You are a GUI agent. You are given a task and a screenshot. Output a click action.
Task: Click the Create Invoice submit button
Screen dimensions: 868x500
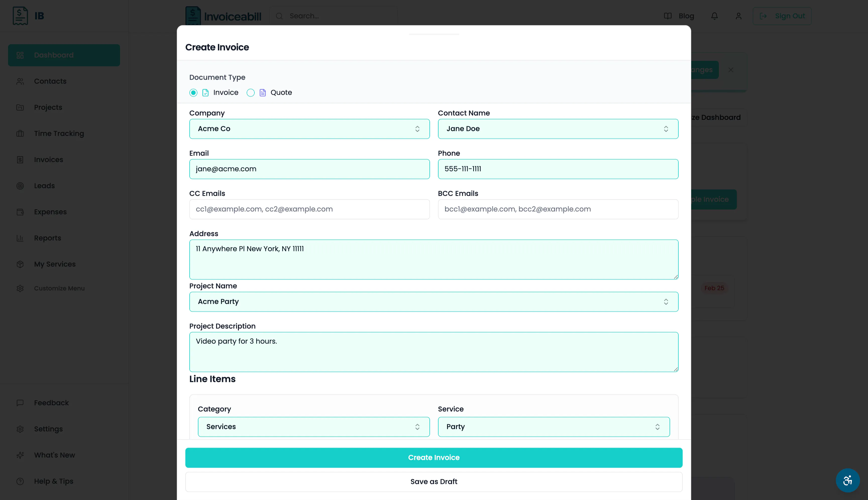(434, 458)
